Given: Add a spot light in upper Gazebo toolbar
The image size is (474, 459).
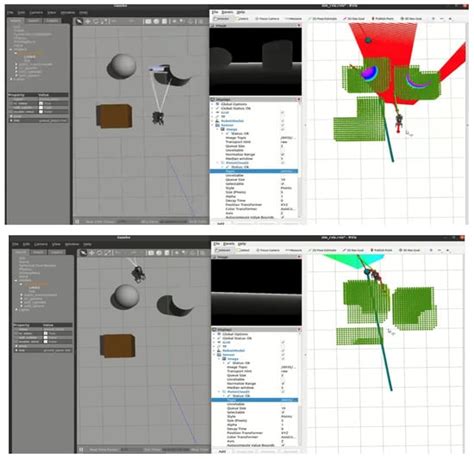Looking at the screenshot, I should pos(182,21).
